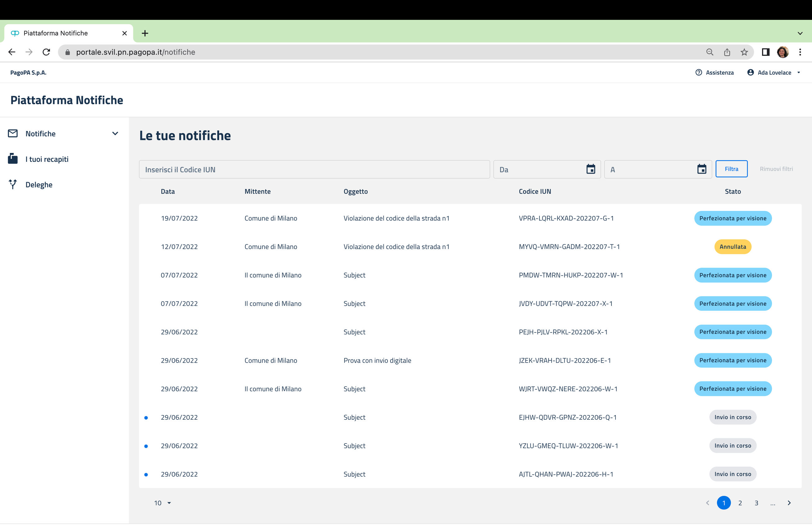
Task: Click the Assistenza help icon
Action: tap(698, 72)
